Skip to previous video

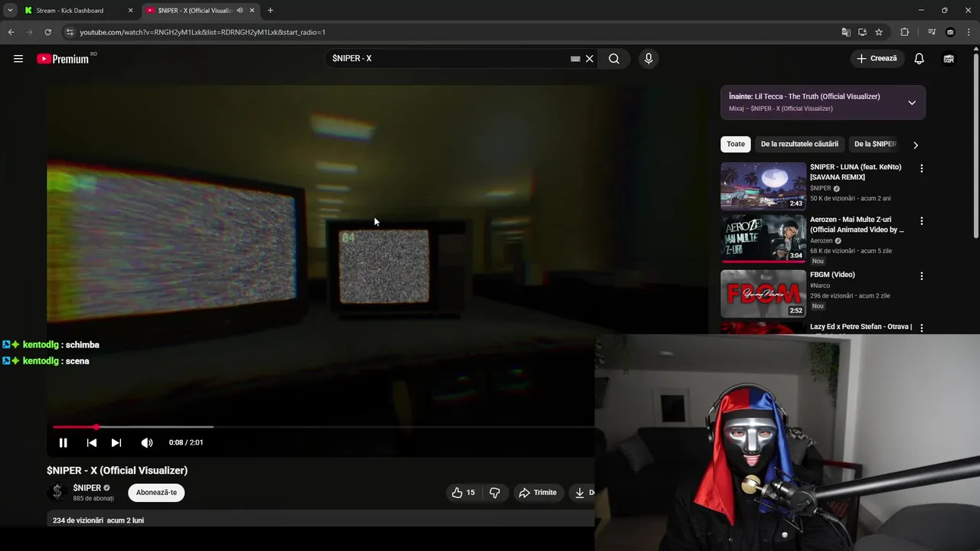point(92,442)
